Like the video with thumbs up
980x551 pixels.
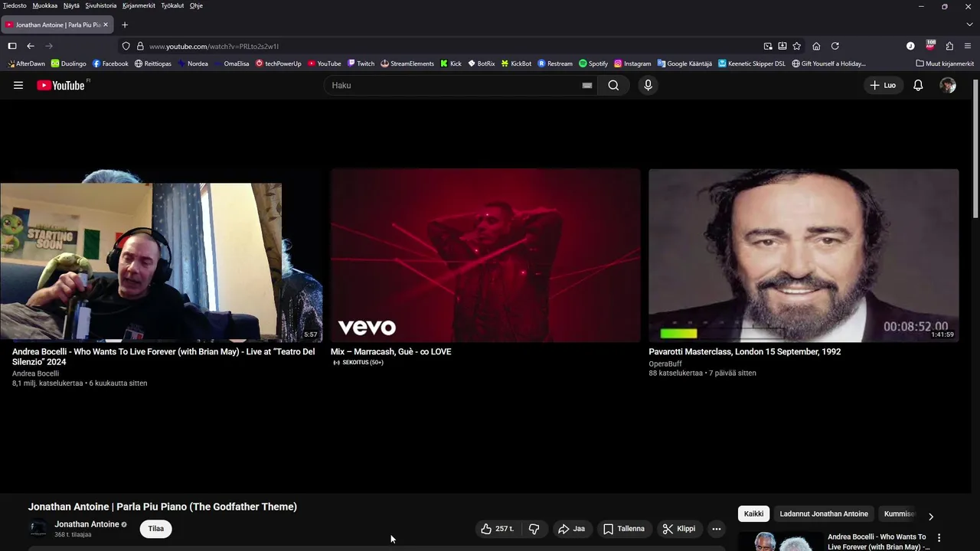(x=497, y=529)
